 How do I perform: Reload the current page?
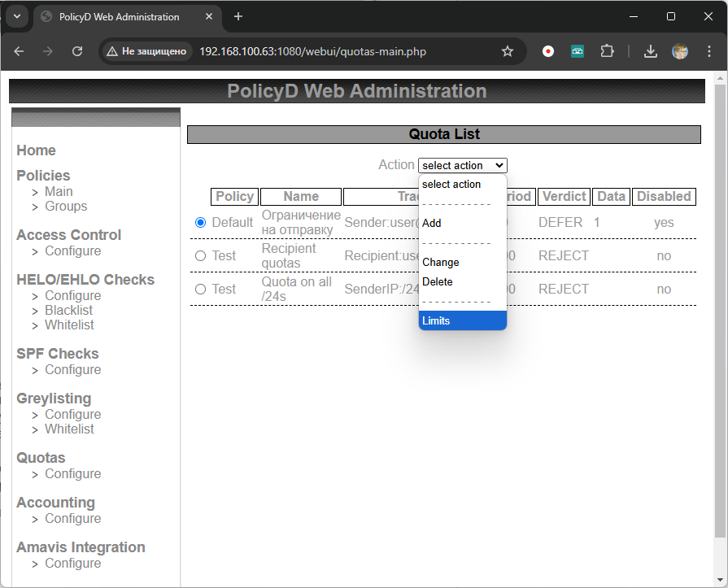[77, 51]
